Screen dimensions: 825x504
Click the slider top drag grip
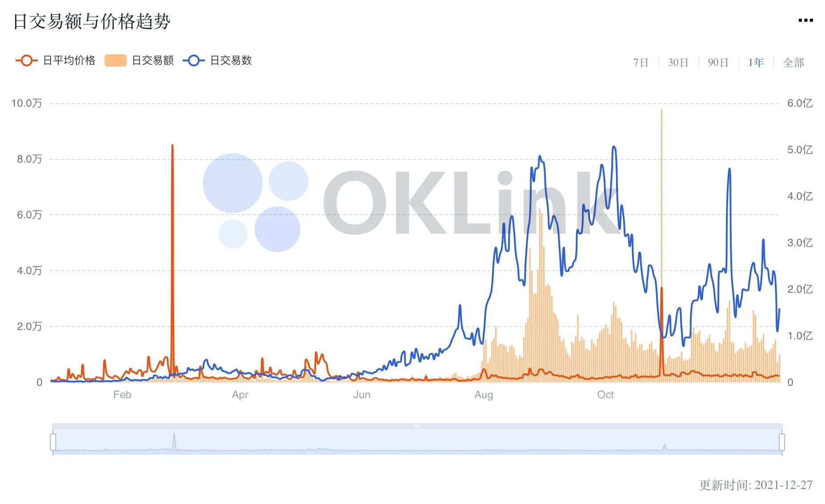click(417, 426)
